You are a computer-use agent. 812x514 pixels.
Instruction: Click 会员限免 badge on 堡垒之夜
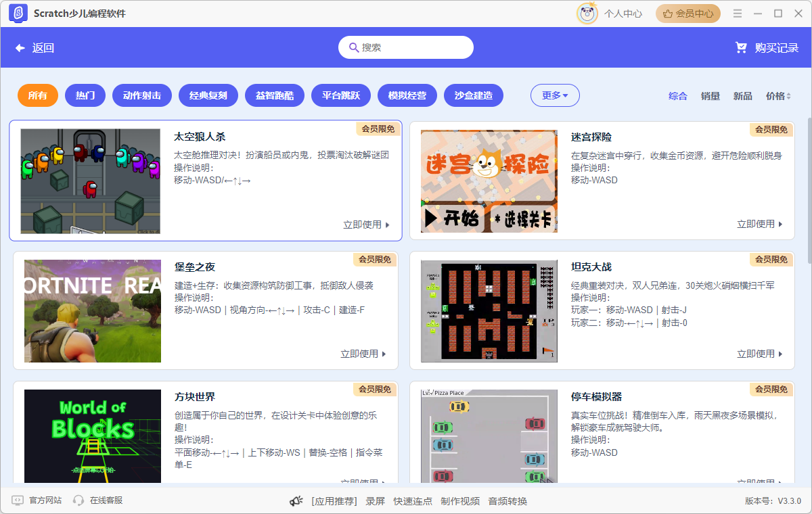(x=376, y=259)
